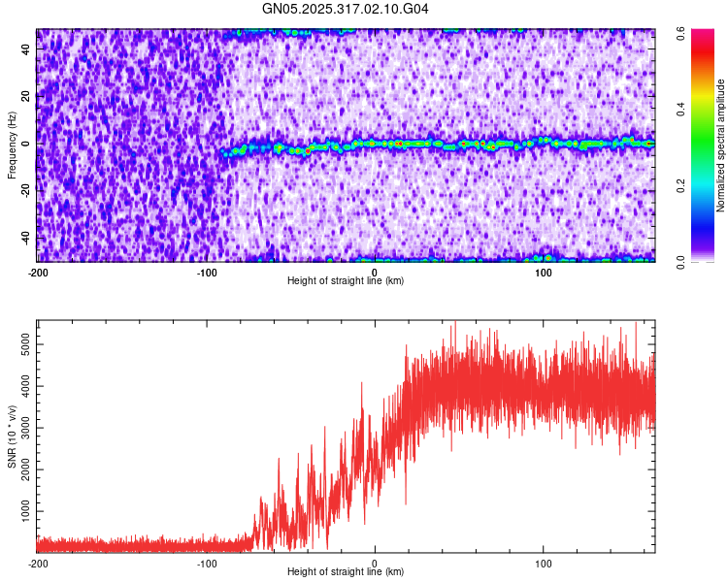The width and height of the screenshot is (728, 582).
Task: Click the 0 x-axis tick under the SNR plot
Action: pyautogui.click(x=376, y=563)
